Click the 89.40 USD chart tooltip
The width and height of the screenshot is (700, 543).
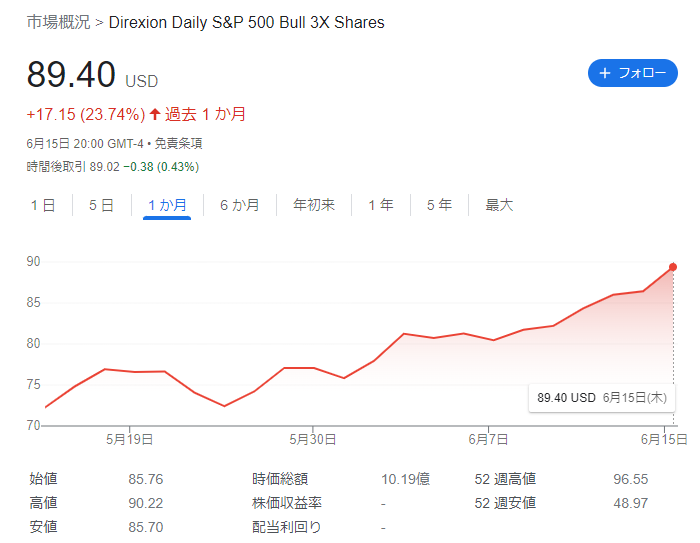(602, 397)
